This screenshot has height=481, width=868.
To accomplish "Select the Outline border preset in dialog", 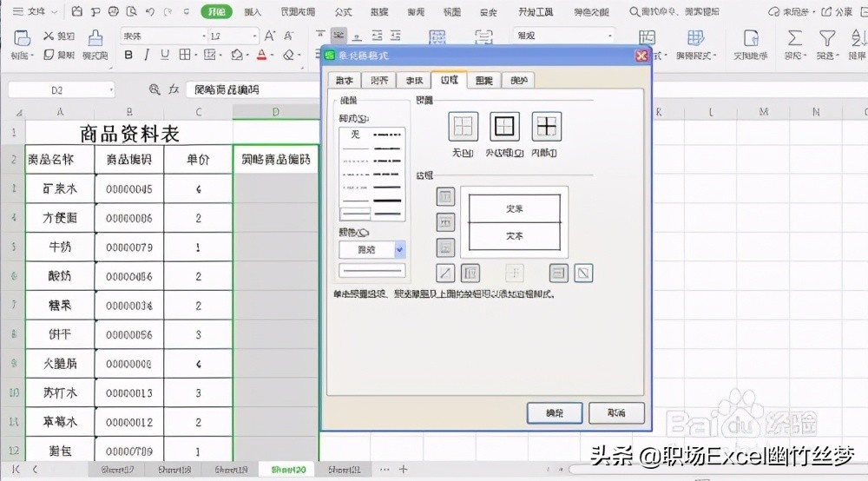I will coord(504,126).
